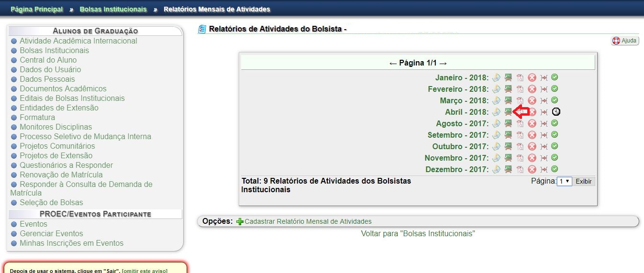Viewport: 644px width, 273px height.
Task: Open the PDF icon for Novembro - 2017
Action: [520, 158]
